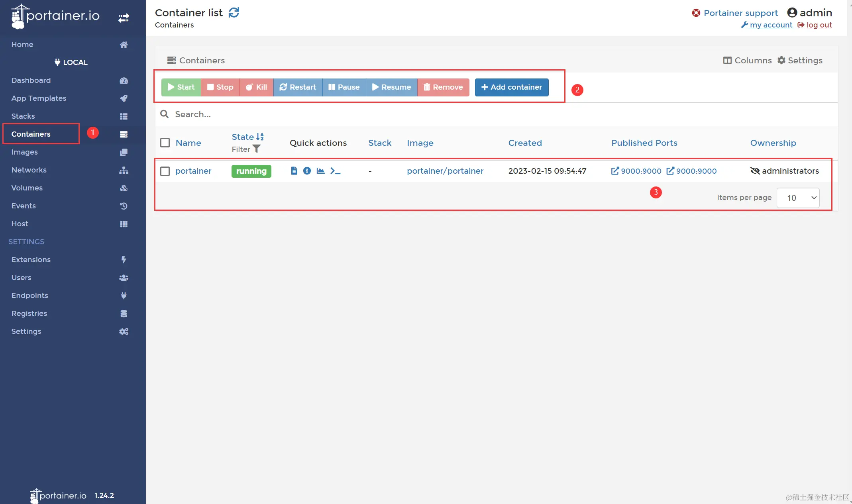Image resolution: width=852 pixels, height=504 pixels.
Task: Open the portainer/portainer image link
Action: (445, 171)
